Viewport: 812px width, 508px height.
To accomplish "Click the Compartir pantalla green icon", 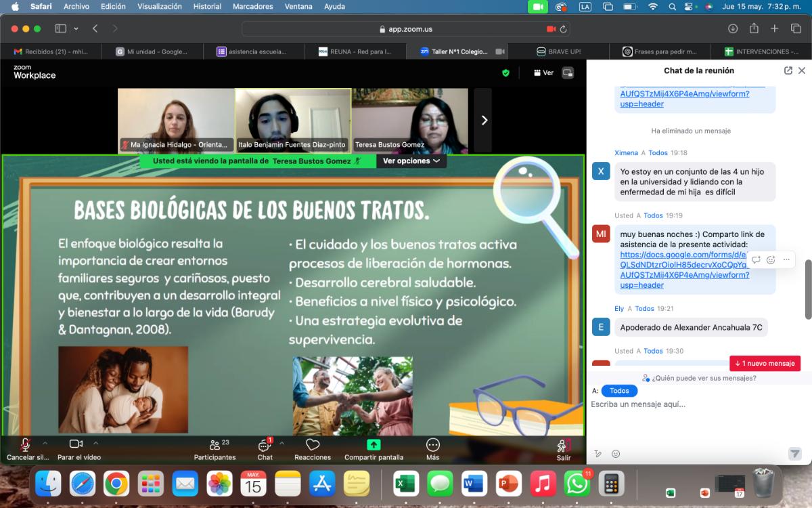I will (374, 445).
